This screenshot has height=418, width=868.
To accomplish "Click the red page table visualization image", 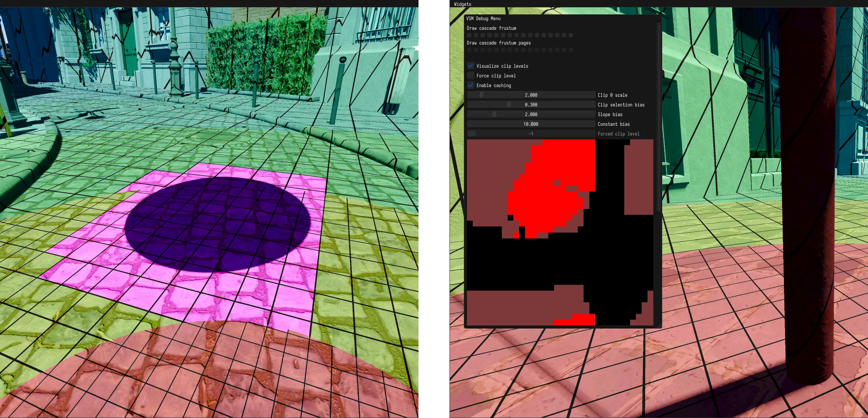I will click(x=560, y=232).
